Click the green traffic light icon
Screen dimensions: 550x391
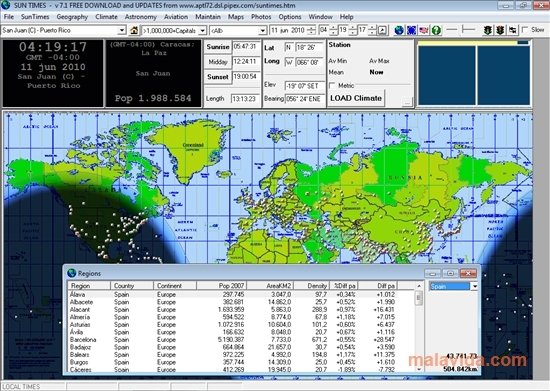coord(487,31)
